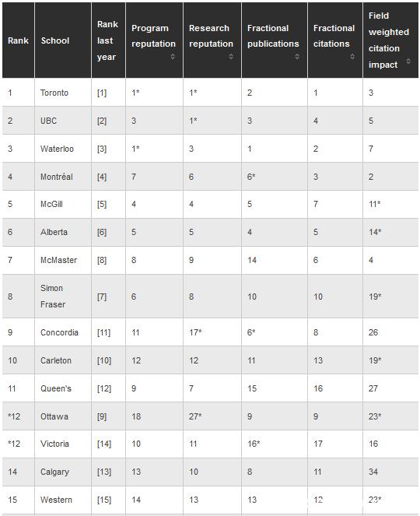The height and width of the screenshot is (516, 420).
Task: Click Ottawa's last year rank [9]
Action: click(102, 416)
